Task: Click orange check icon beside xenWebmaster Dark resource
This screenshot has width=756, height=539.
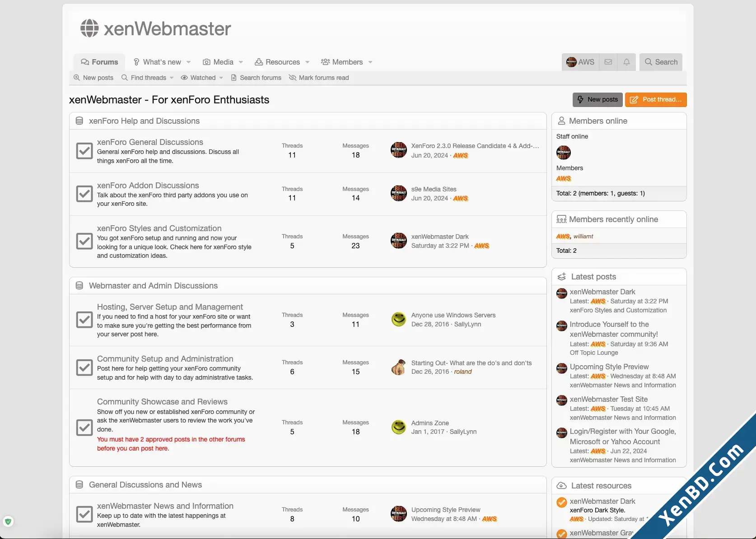Action: pyautogui.click(x=562, y=502)
